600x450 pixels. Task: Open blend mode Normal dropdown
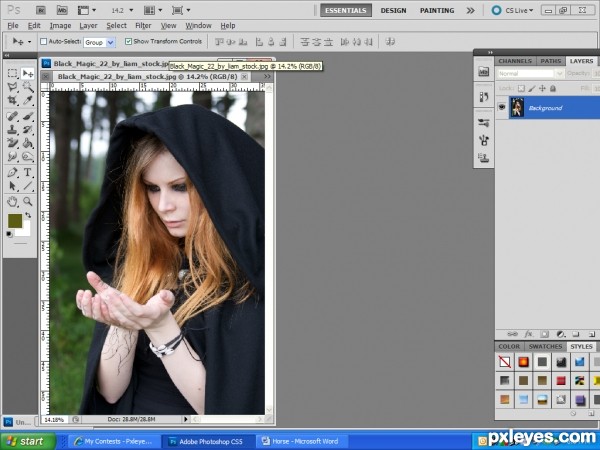tap(530, 73)
